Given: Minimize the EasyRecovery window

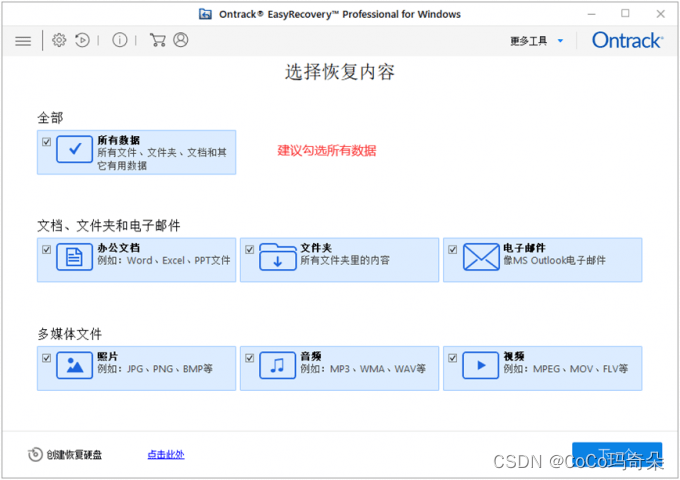Looking at the screenshot, I should 592,14.
